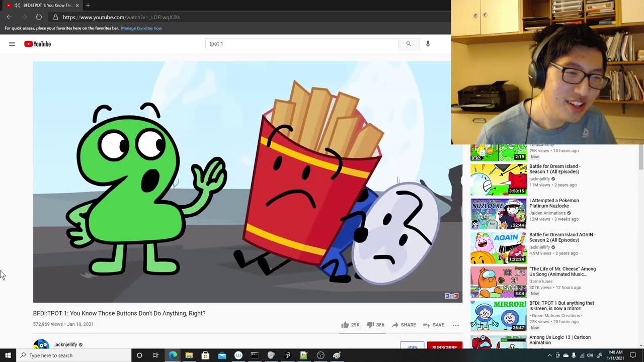
Task: Open the jacknjellify channel name link
Action: coord(65,345)
